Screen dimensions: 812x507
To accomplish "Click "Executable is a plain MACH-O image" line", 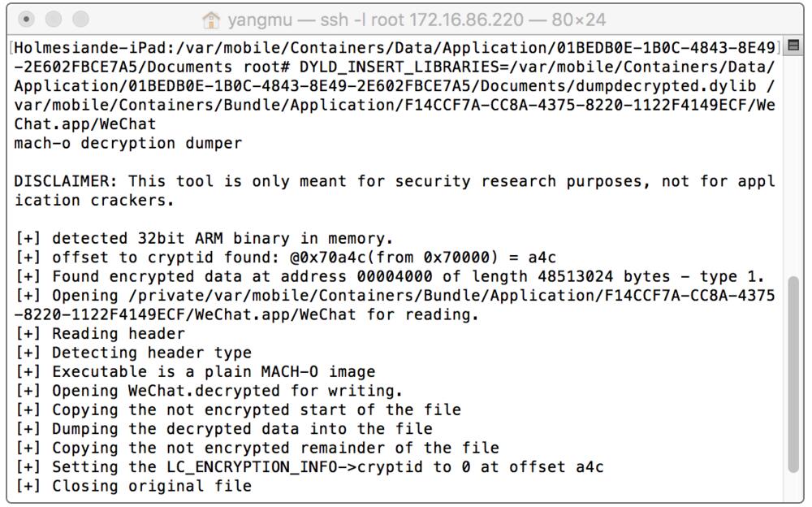I will coord(195,371).
